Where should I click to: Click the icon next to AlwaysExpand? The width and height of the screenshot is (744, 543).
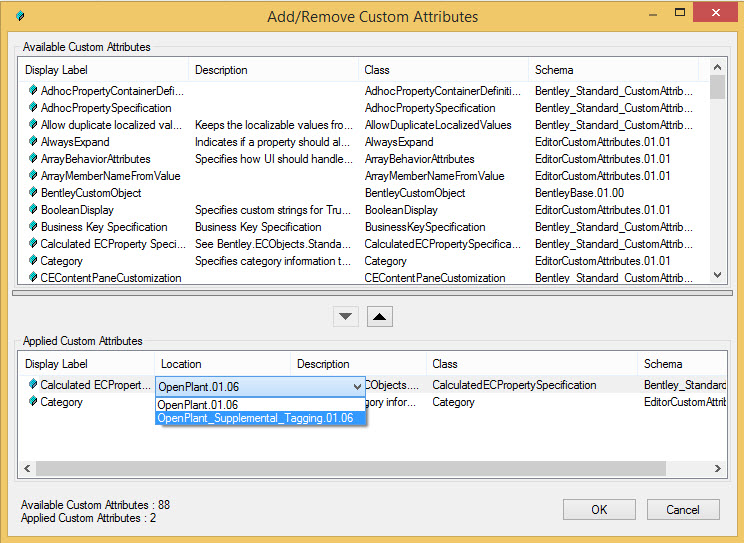click(32, 142)
